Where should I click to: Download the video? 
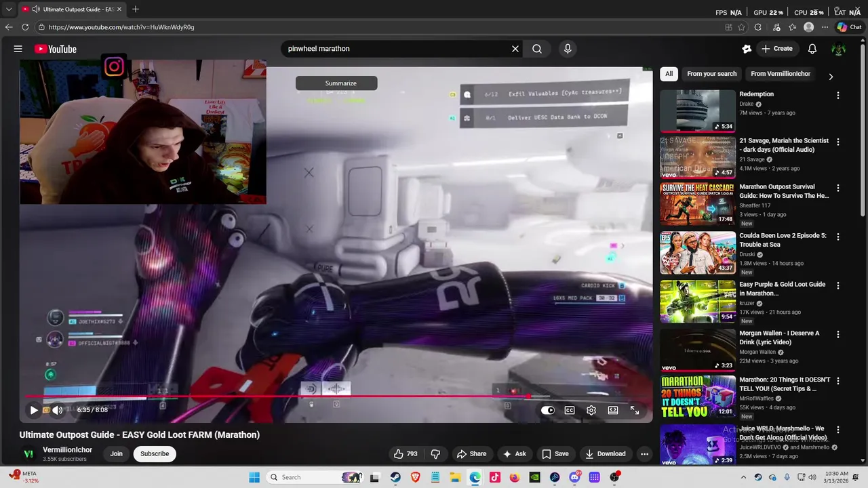pyautogui.click(x=606, y=454)
